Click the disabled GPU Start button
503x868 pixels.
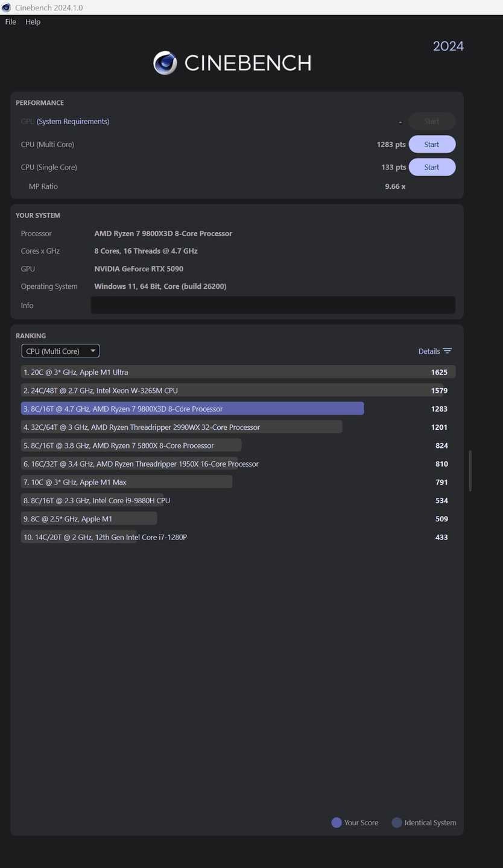click(432, 122)
